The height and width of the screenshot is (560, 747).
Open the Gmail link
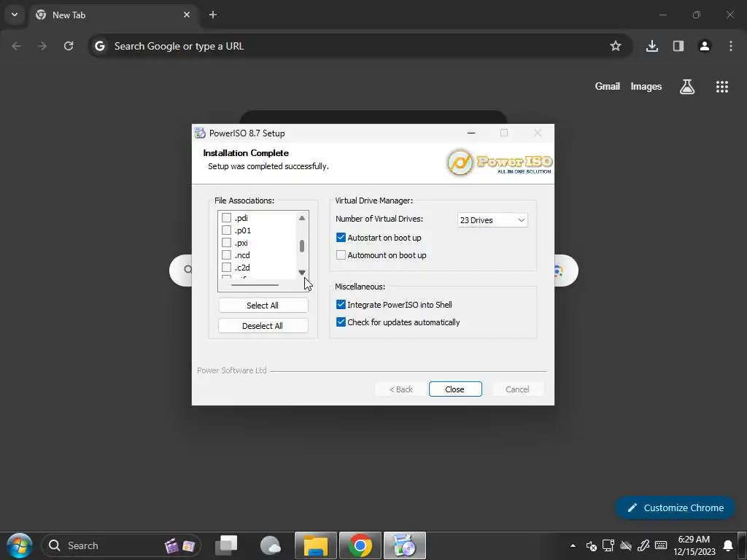608,86
